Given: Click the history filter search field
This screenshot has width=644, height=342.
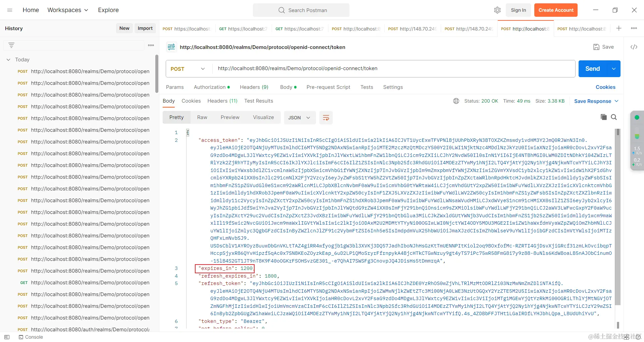Looking at the screenshot, I should 74,45.
